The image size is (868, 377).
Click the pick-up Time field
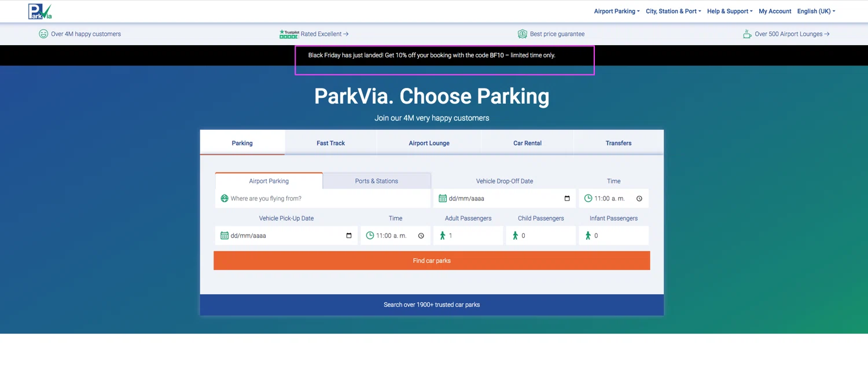tap(395, 236)
